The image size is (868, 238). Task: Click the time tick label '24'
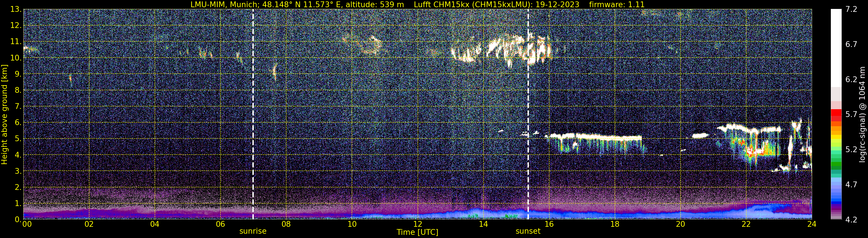(812, 224)
